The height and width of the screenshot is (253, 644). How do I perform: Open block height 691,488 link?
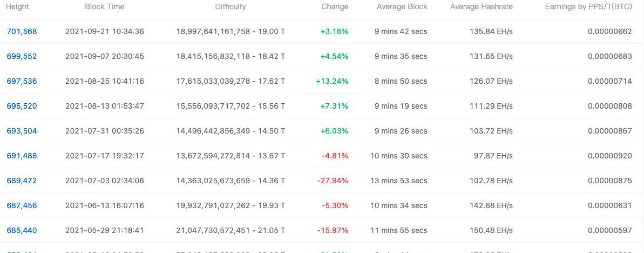click(x=22, y=156)
